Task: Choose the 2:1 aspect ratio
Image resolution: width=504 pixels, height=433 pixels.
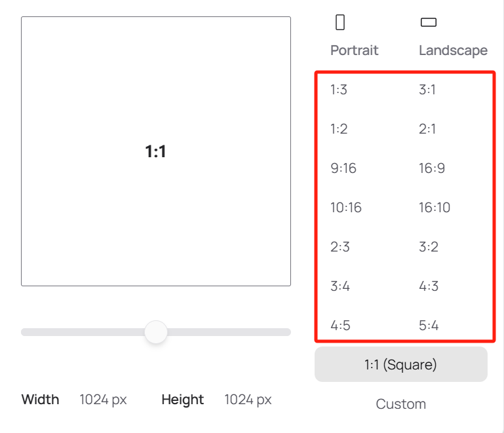Action: click(427, 129)
